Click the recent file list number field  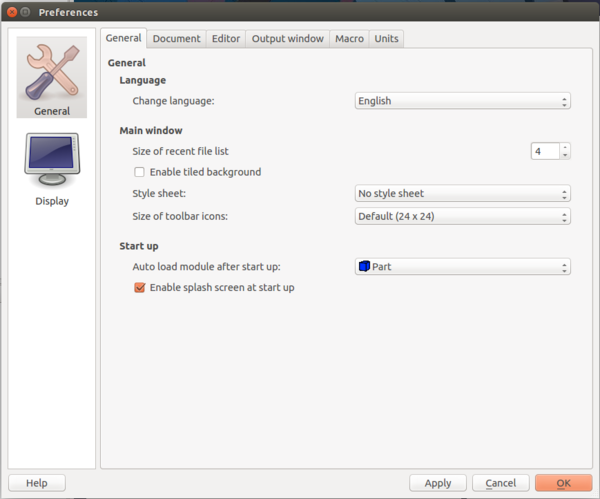coord(544,151)
